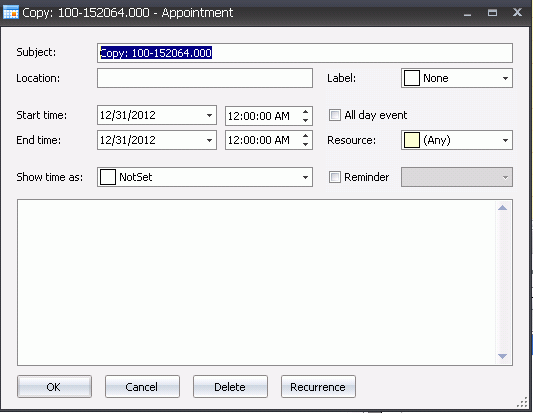Increase start time with up spinner arrow

305,111
